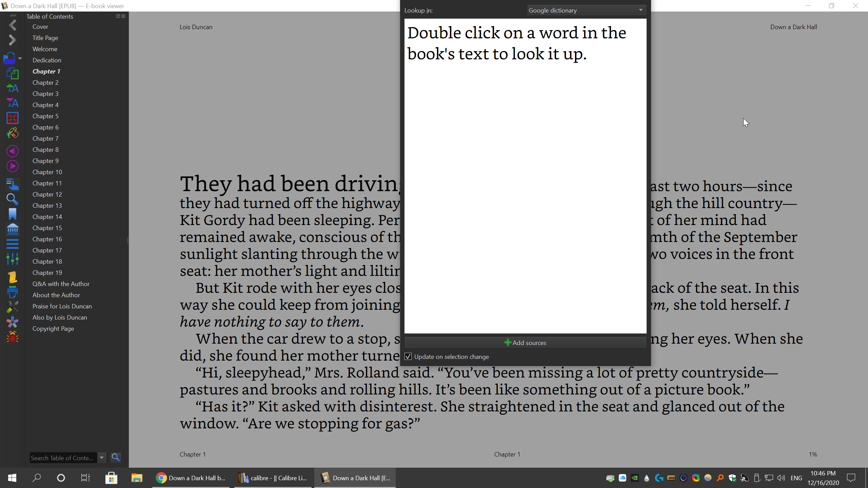The width and height of the screenshot is (868, 488).
Task: Click the Next page magenta arrow icon
Action: pyautogui.click(x=13, y=166)
